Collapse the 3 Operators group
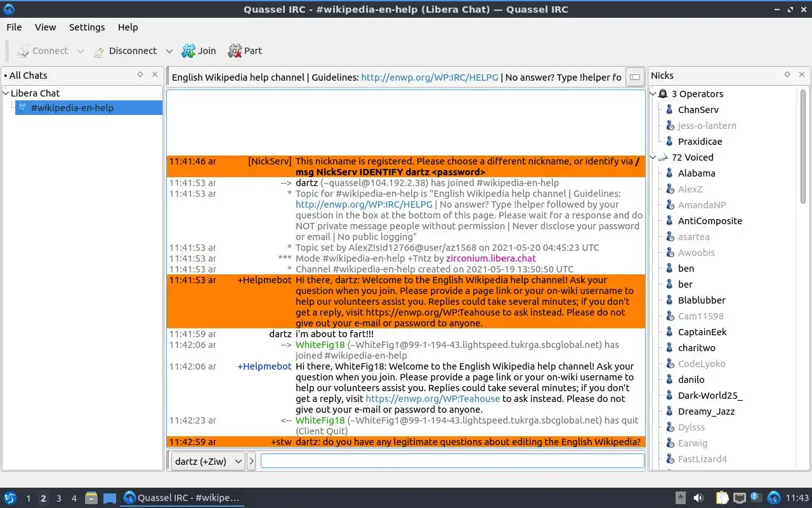Viewport: 812px width, 508px height. [x=654, y=94]
